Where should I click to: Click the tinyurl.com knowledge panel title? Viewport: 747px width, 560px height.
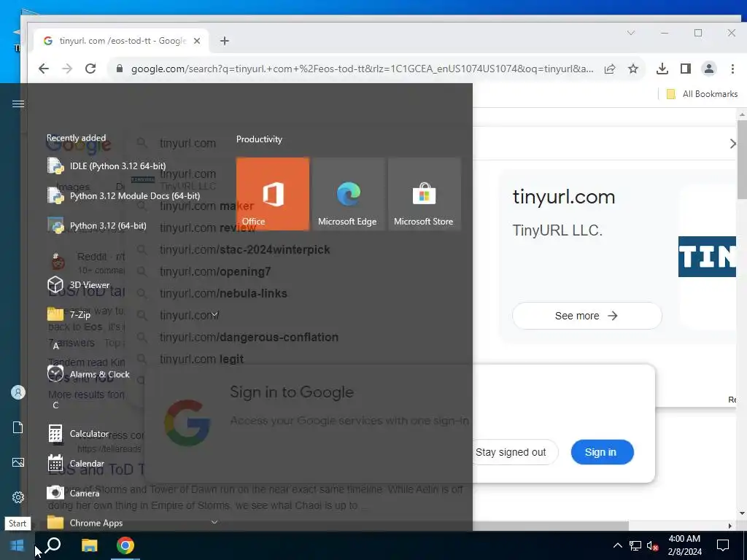click(564, 197)
